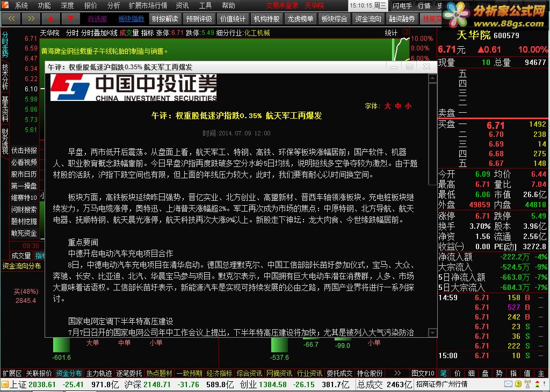Image resolution: width=550 pixels, height=392 pixels.
Task: Switch to the 主力轨迹 bottom tab
Action: pos(99,373)
